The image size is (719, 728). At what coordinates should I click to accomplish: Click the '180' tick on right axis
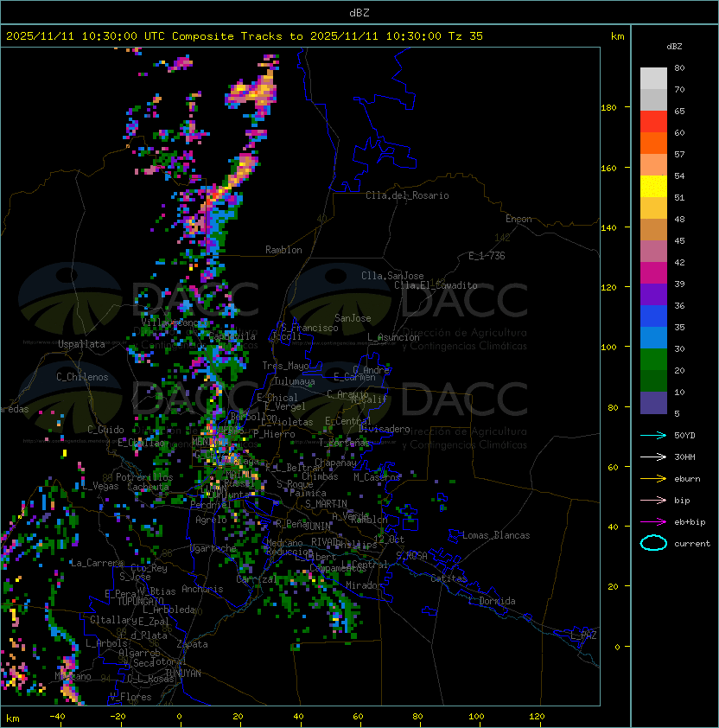[x=608, y=108]
